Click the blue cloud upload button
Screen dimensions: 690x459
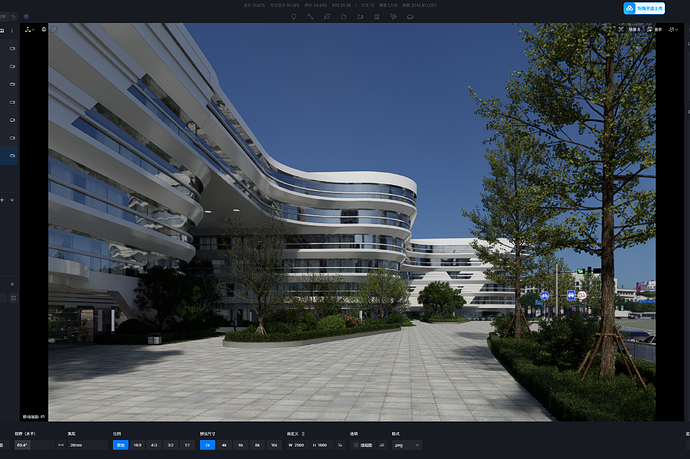click(643, 8)
